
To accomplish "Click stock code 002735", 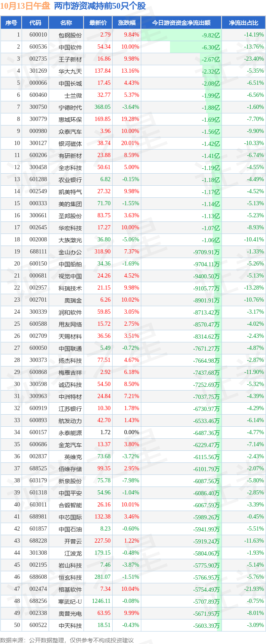I will click(x=38, y=59).
